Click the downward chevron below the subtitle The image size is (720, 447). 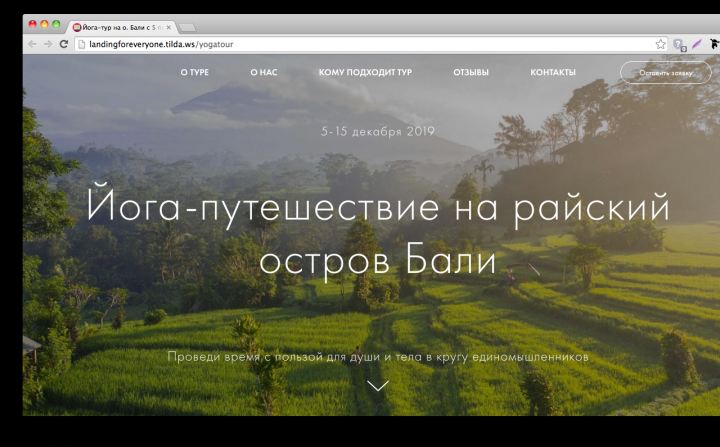[378, 385]
